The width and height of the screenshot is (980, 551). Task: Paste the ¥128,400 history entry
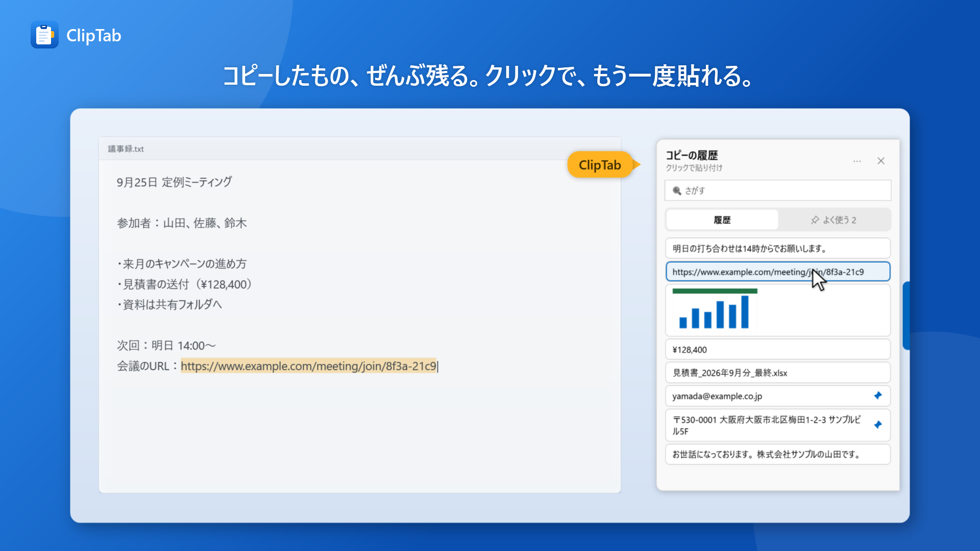[x=778, y=349]
